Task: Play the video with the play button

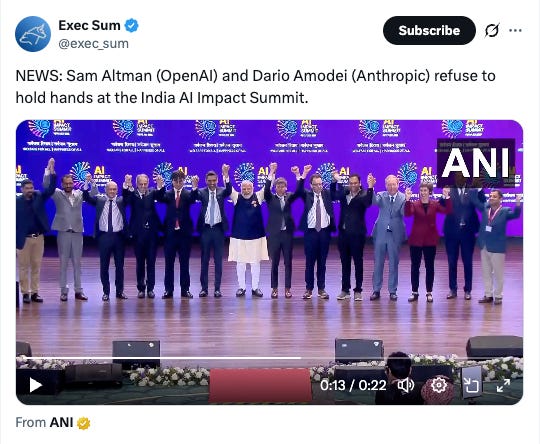Action: [35, 385]
